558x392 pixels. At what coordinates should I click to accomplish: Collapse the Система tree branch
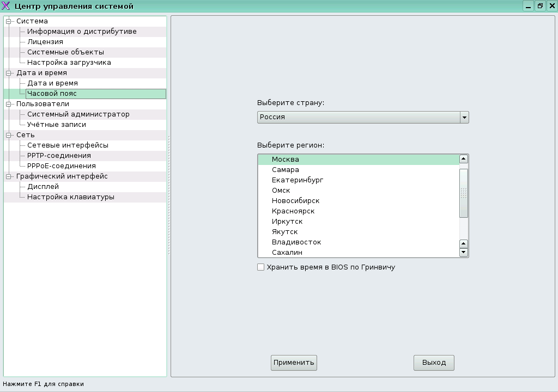[9, 21]
